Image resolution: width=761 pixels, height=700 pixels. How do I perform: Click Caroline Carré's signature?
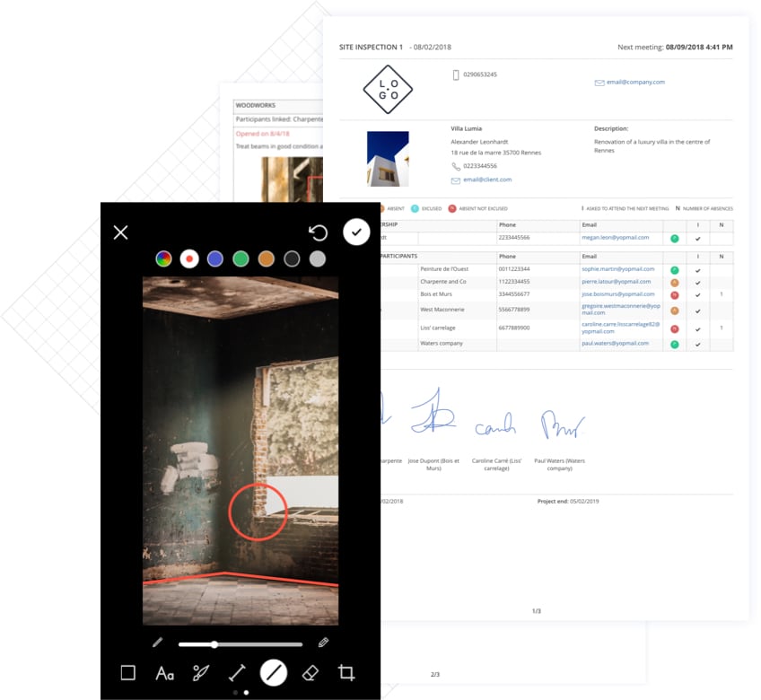(495, 424)
